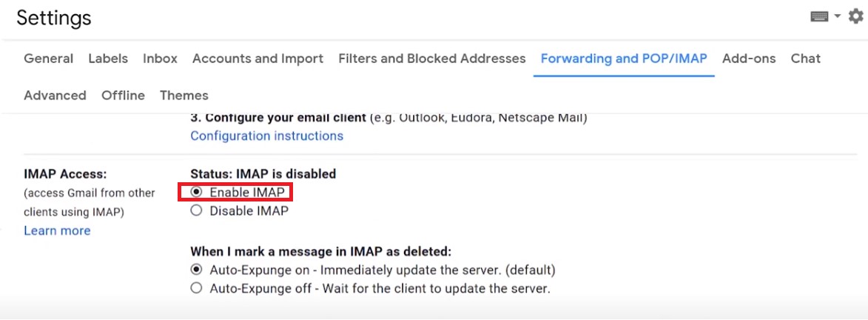Switch to the Labels tab
This screenshot has height=320, width=868.
pyautogui.click(x=108, y=59)
